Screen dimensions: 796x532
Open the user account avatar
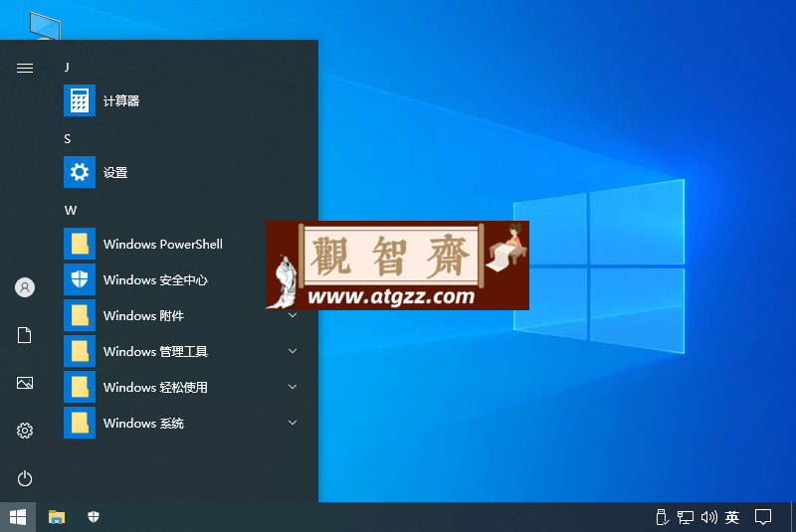tap(24, 287)
